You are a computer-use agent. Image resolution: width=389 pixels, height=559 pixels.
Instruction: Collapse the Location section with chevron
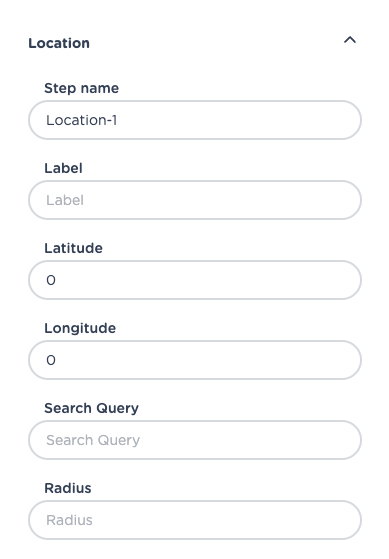click(350, 40)
